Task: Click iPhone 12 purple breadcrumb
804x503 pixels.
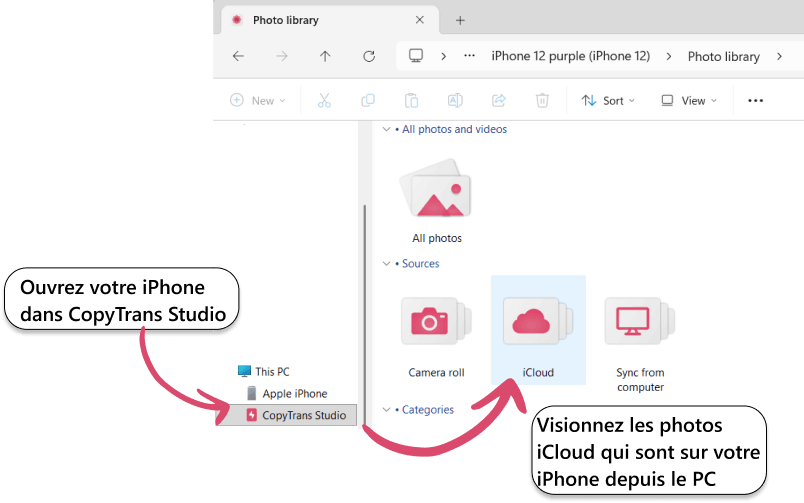Action: click(x=571, y=56)
